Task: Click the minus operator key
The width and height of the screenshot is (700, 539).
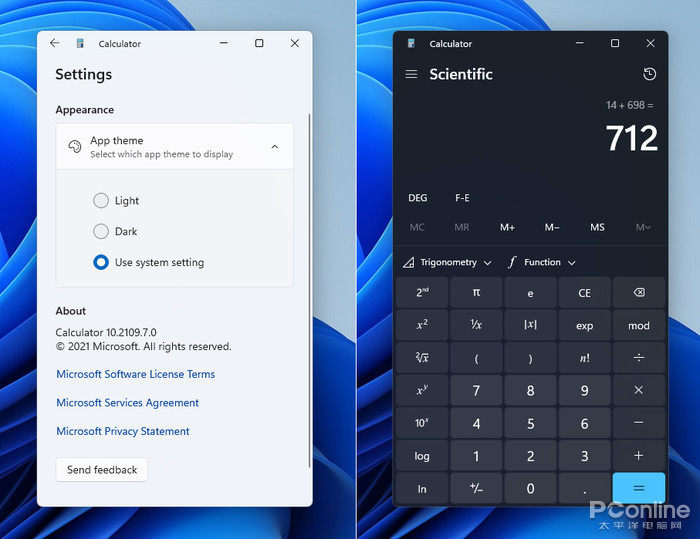Action: click(x=639, y=423)
